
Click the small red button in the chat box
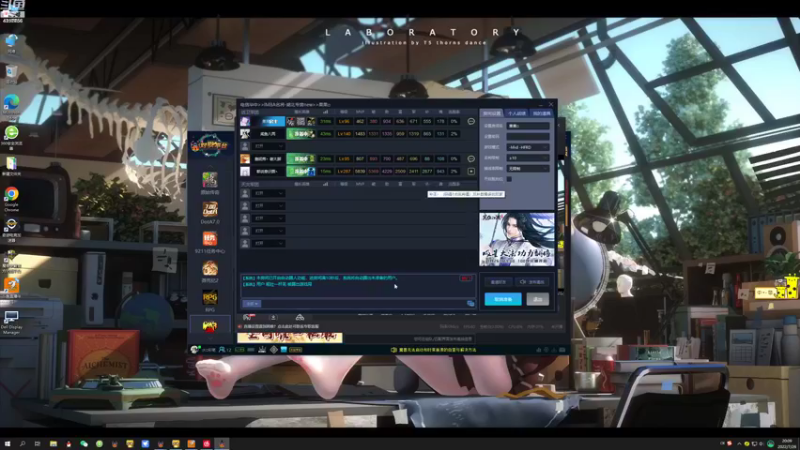click(465, 279)
